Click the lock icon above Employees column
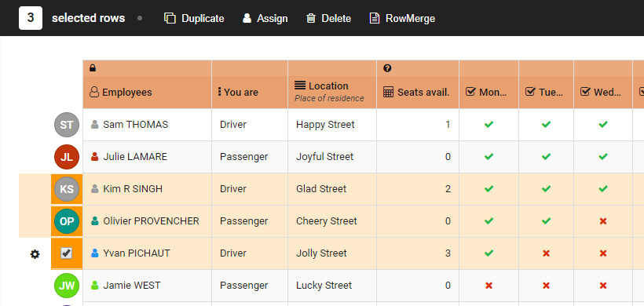This screenshot has width=644, height=306. point(93,68)
